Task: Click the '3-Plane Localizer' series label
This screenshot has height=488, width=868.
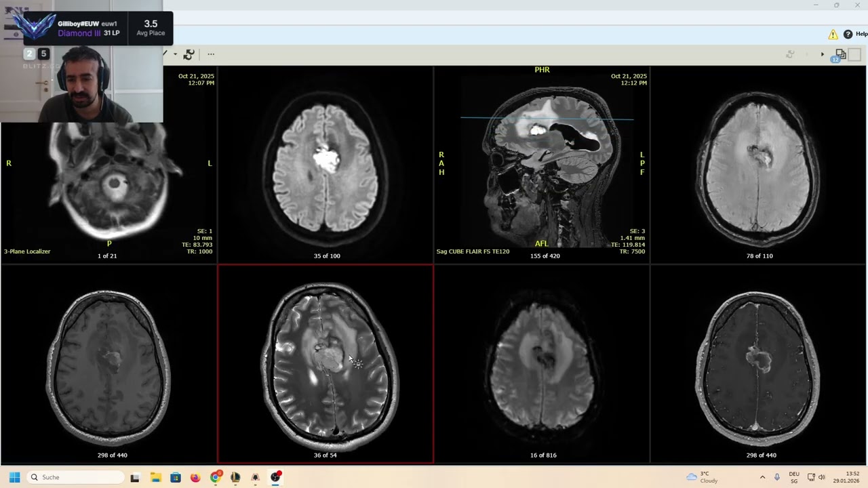Action: point(27,251)
